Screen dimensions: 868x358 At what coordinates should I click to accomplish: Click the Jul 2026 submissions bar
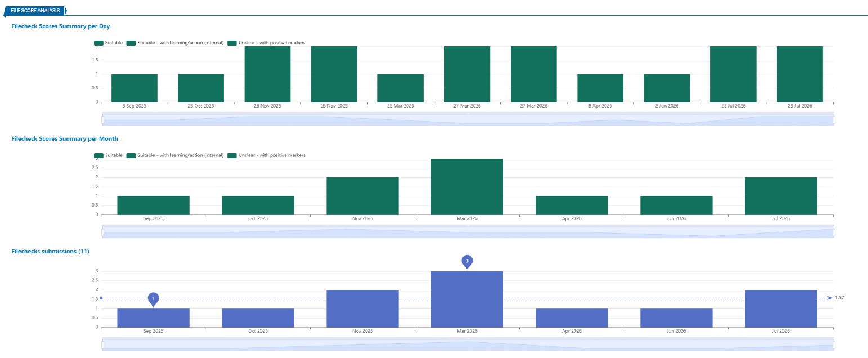pyautogui.click(x=781, y=308)
